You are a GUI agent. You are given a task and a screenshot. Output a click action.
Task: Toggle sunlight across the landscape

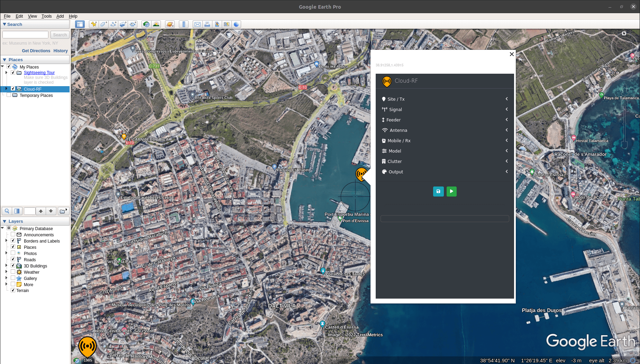pyautogui.click(x=156, y=24)
